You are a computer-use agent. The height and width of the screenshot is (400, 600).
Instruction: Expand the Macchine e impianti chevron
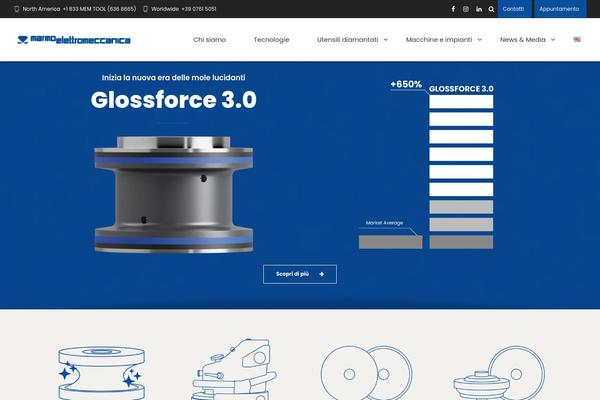(479, 39)
